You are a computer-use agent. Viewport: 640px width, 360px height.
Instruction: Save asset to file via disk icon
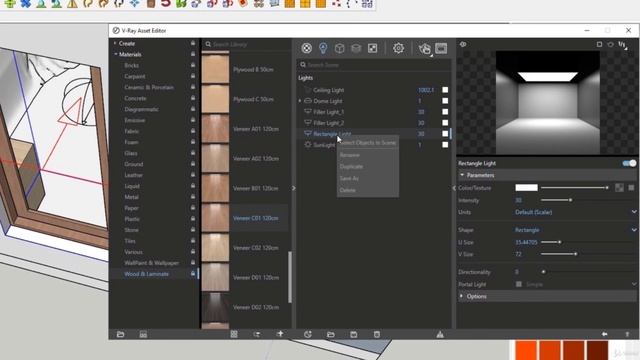[x=353, y=334]
